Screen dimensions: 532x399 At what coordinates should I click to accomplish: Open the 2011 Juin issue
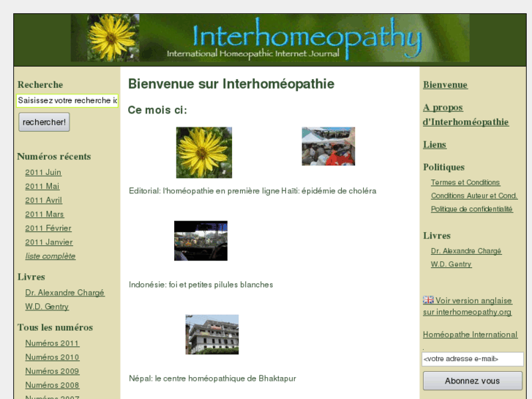click(x=43, y=172)
